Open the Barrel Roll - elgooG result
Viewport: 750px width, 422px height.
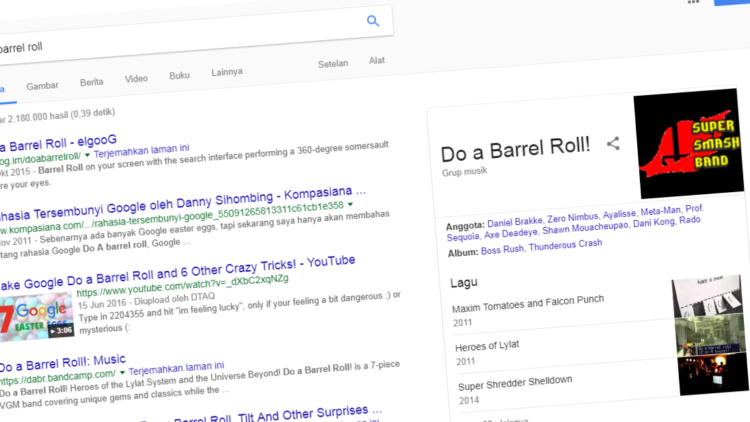[58, 143]
